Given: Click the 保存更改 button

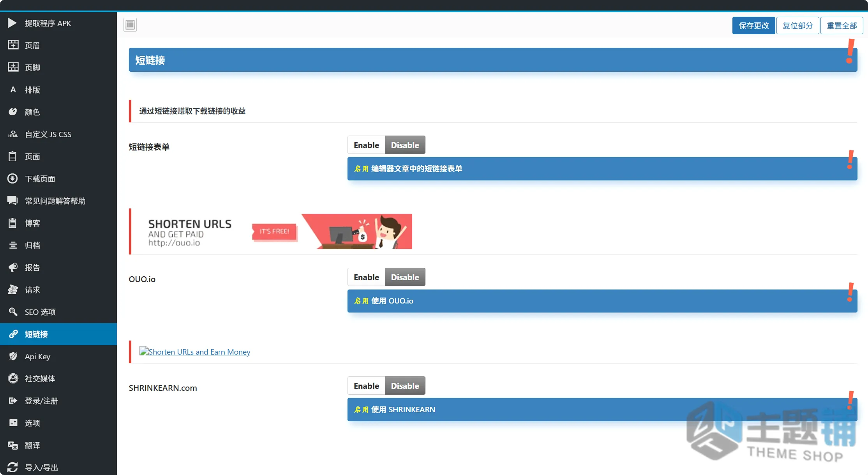Looking at the screenshot, I should click(x=753, y=25).
